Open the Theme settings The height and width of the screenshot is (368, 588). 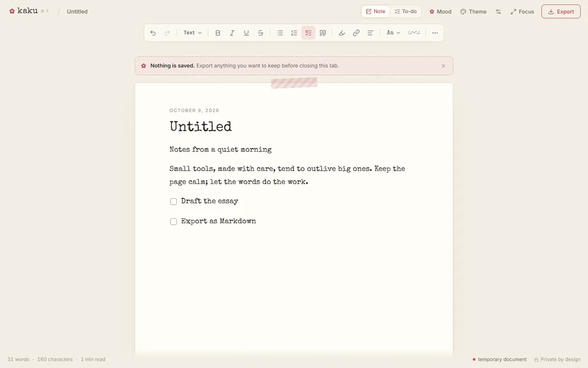[473, 11]
